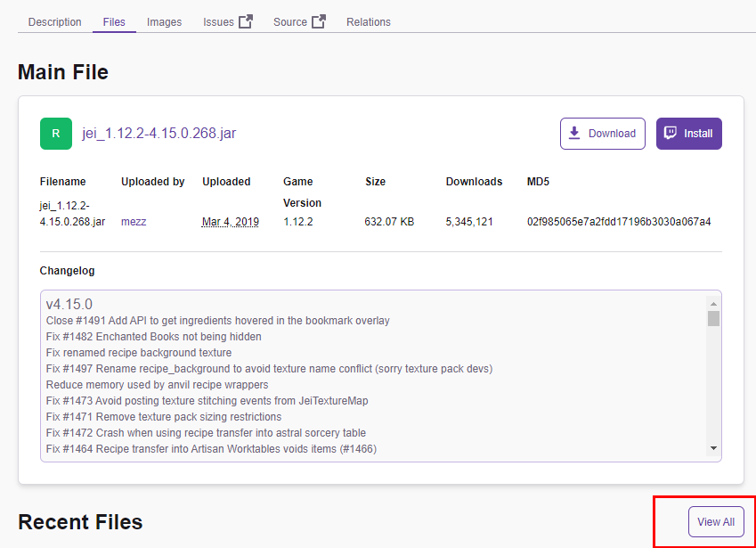Go to the Relations tab
756x548 pixels.
click(x=369, y=22)
